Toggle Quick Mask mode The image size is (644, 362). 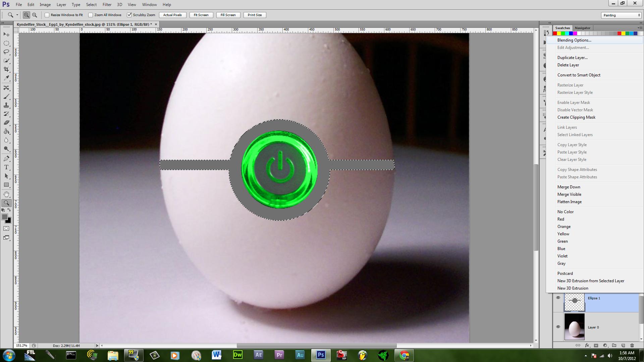pos(6,229)
